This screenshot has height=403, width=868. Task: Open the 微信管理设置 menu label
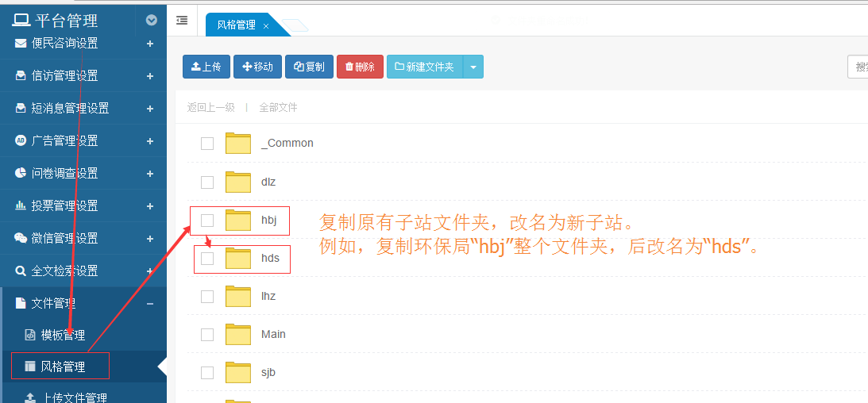(65, 238)
